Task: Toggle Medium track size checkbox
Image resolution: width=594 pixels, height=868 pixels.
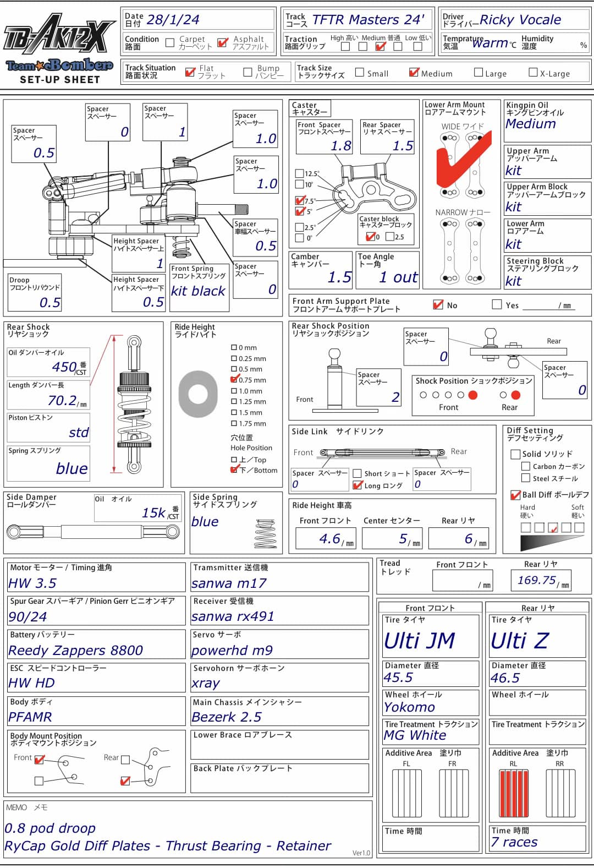Action: tap(414, 72)
